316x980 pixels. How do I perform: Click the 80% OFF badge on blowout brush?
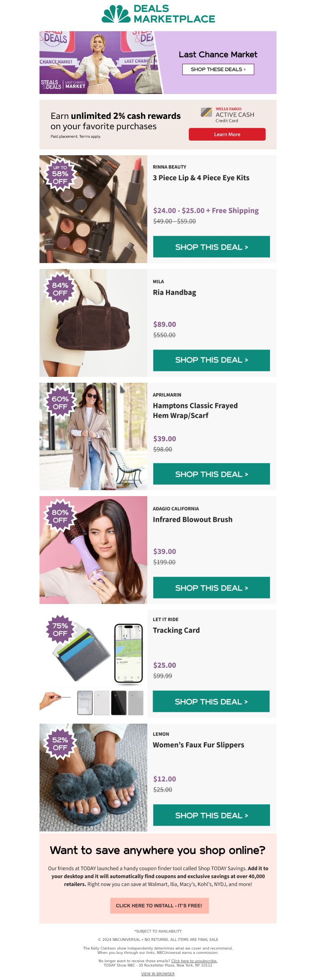(60, 516)
